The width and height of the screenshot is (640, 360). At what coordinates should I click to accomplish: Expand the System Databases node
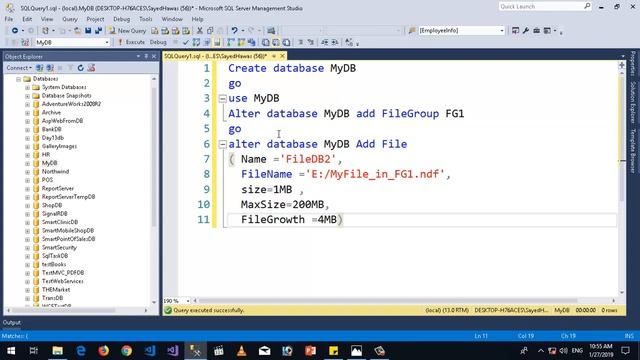point(27,87)
